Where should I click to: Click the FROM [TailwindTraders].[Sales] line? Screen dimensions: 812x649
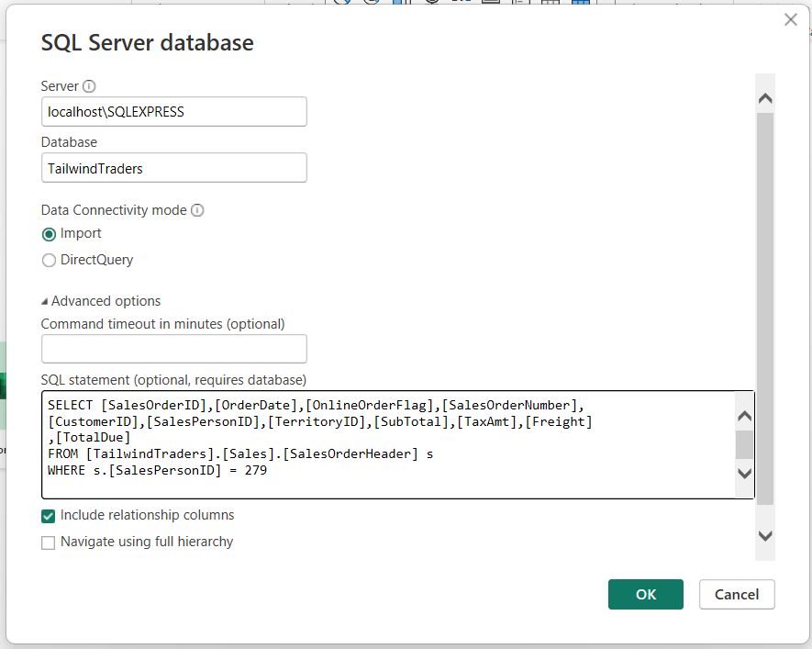(x=240, y=454)
